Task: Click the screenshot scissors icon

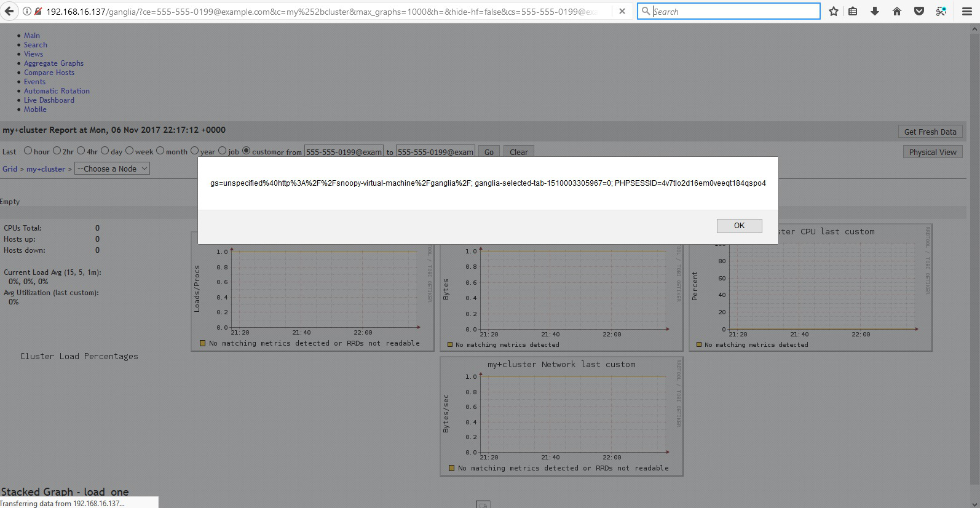Action: tap(941, 11)
